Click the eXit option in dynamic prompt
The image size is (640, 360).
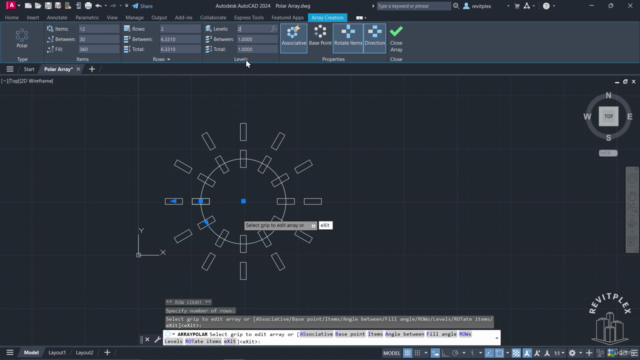coord(325,225)
